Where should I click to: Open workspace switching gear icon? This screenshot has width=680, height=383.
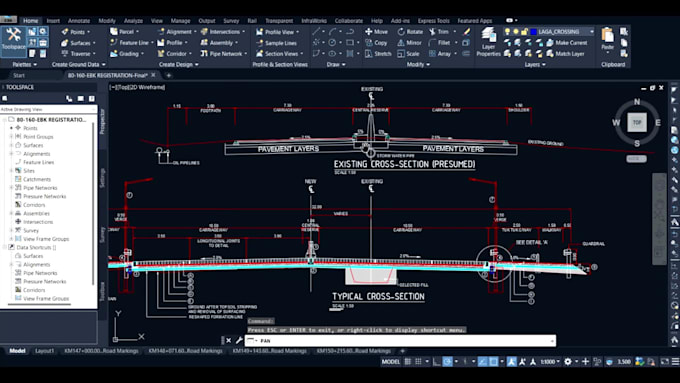click(568, 361)
